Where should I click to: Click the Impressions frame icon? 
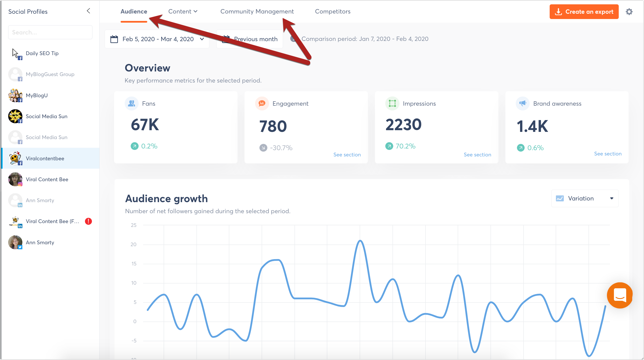click(x=392, y=103)
